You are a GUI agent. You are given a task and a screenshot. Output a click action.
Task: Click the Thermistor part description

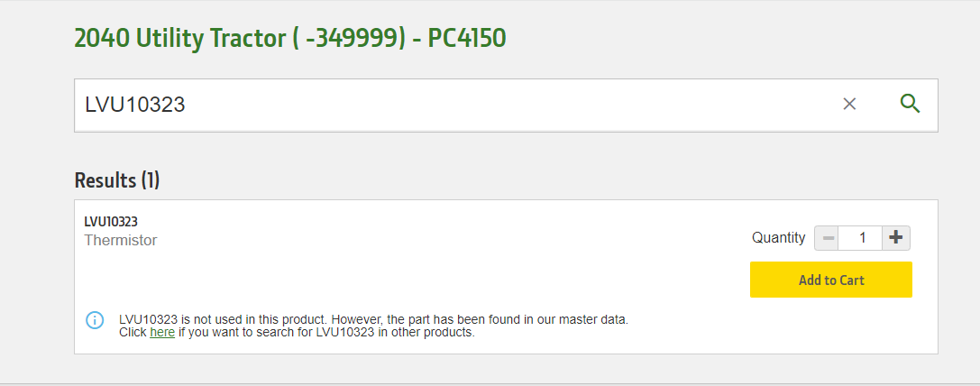[121, 241]
